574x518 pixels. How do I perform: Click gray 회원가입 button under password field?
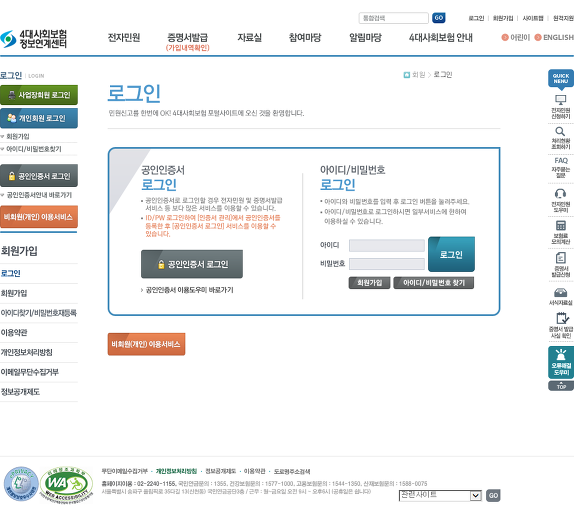tap(369, 283)
